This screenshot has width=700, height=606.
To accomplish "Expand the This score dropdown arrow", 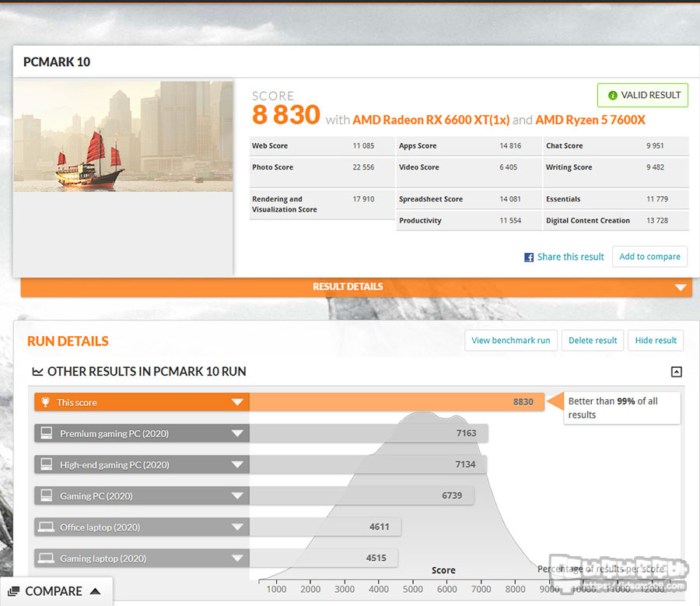I will (237, 402).
